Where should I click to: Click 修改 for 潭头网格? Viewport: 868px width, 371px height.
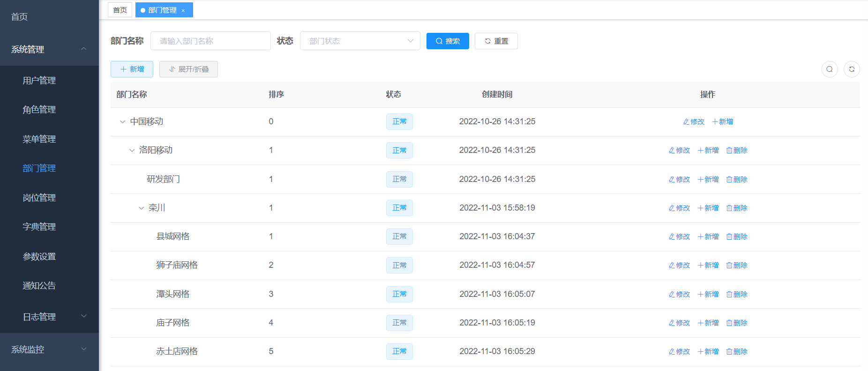coord(679,294)
